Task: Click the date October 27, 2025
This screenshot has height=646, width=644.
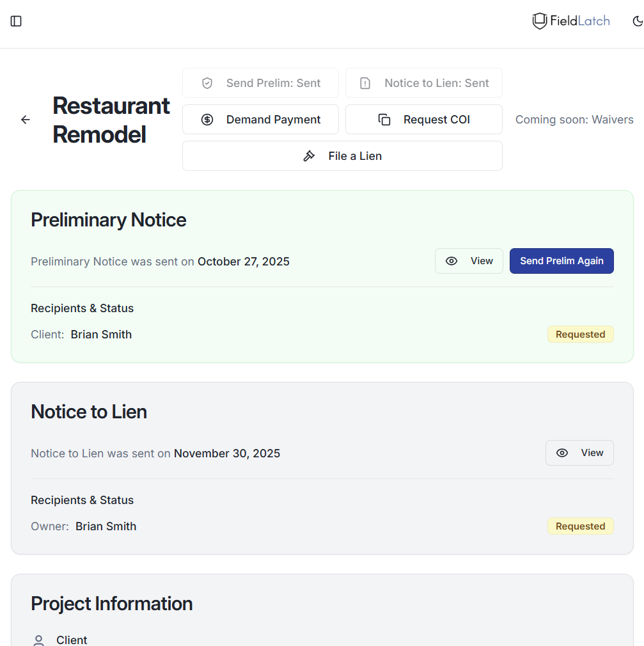Action: (x=244, y=262)
